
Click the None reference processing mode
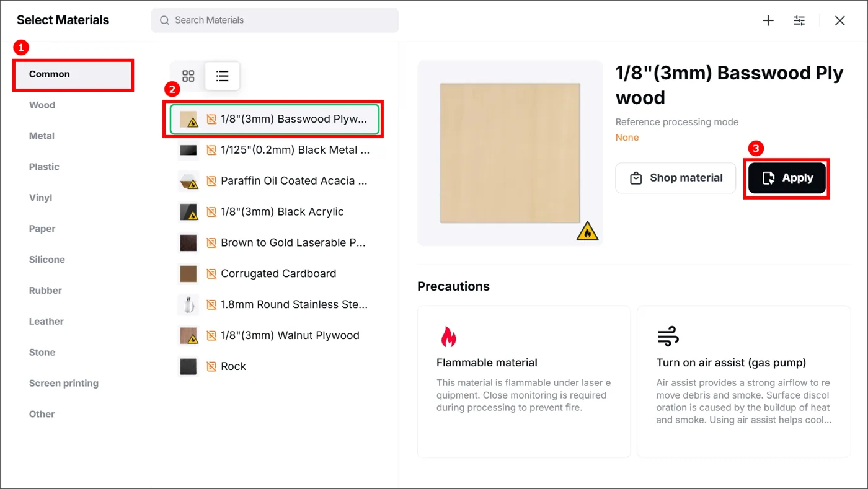click(x=627, y=138)
